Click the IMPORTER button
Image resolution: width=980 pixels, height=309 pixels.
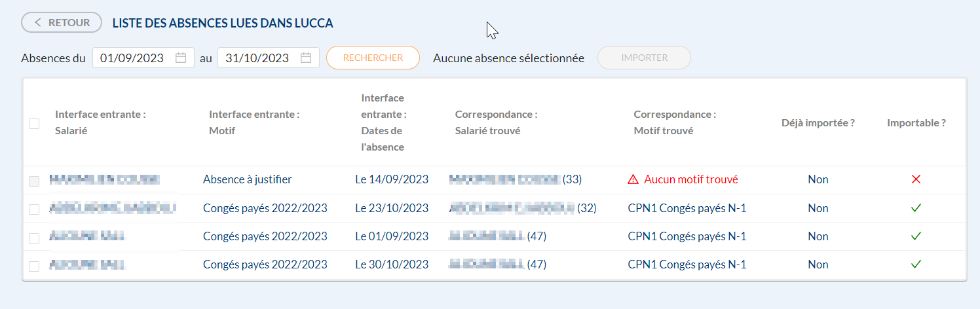click(644, 58)
